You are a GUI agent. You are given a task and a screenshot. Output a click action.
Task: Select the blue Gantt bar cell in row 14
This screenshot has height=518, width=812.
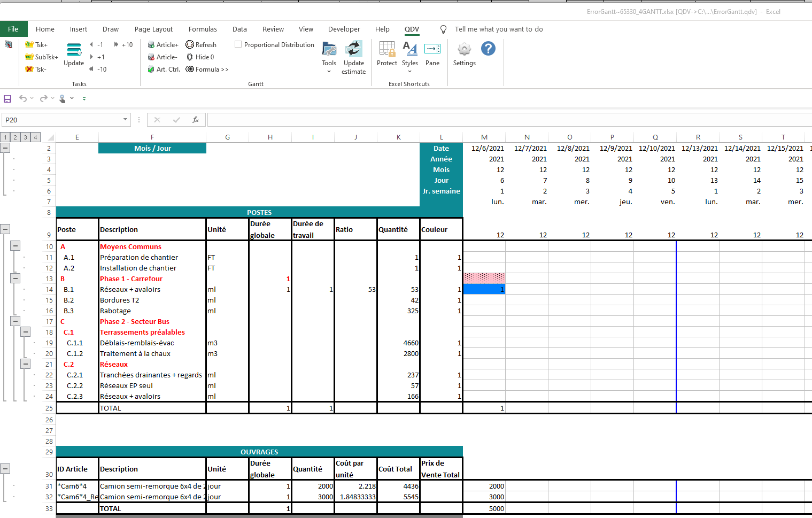[x=484, y=289]
